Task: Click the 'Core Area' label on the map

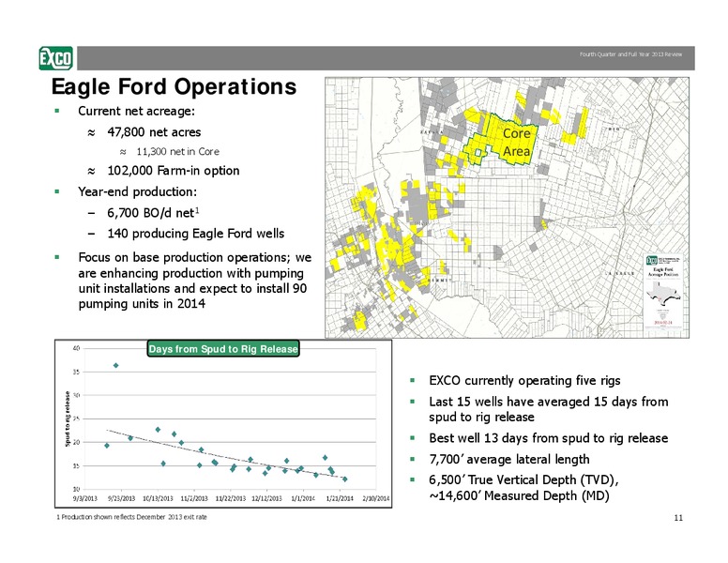Action: coord(516,142)
